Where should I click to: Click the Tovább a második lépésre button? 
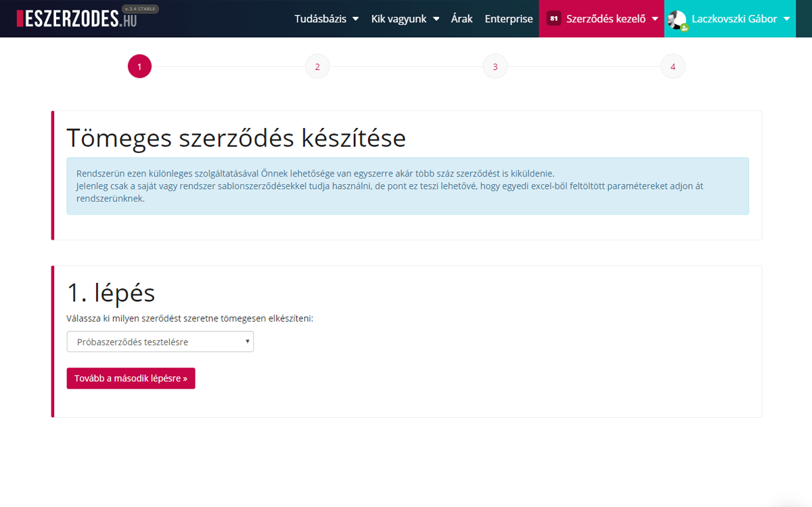pyautogui.click(x=131, y=378)
